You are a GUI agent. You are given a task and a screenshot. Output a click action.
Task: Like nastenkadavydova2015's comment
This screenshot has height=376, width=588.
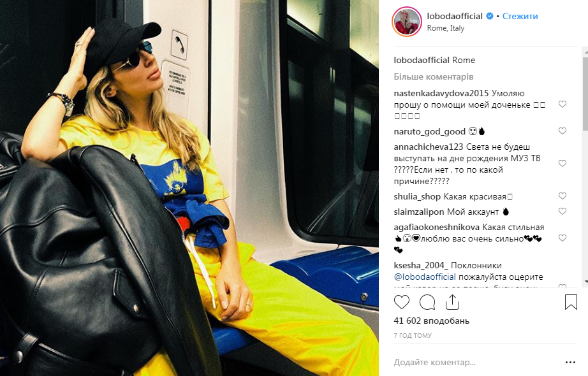562,105
